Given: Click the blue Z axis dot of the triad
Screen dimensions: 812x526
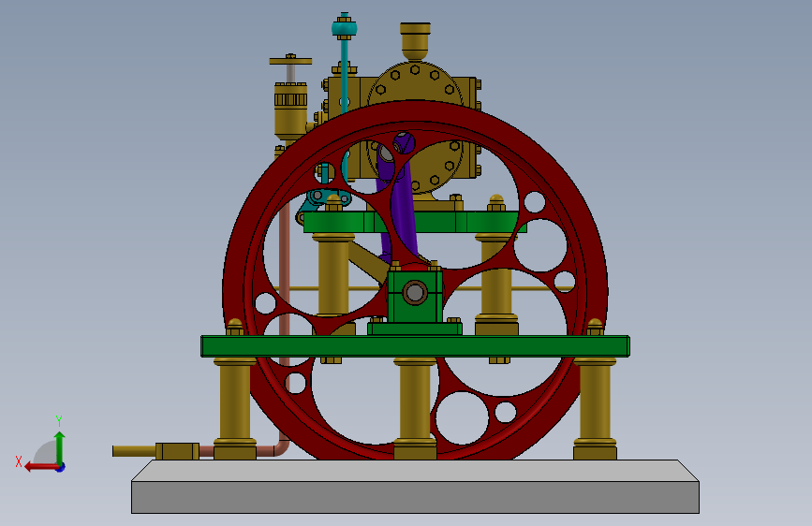Looking at the screenshot, I should tap(61, 467).
